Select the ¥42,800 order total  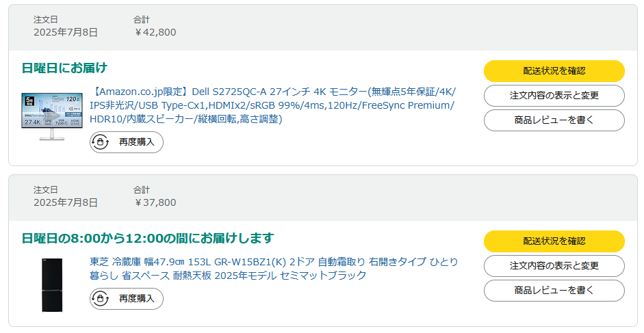click(155, 32)
